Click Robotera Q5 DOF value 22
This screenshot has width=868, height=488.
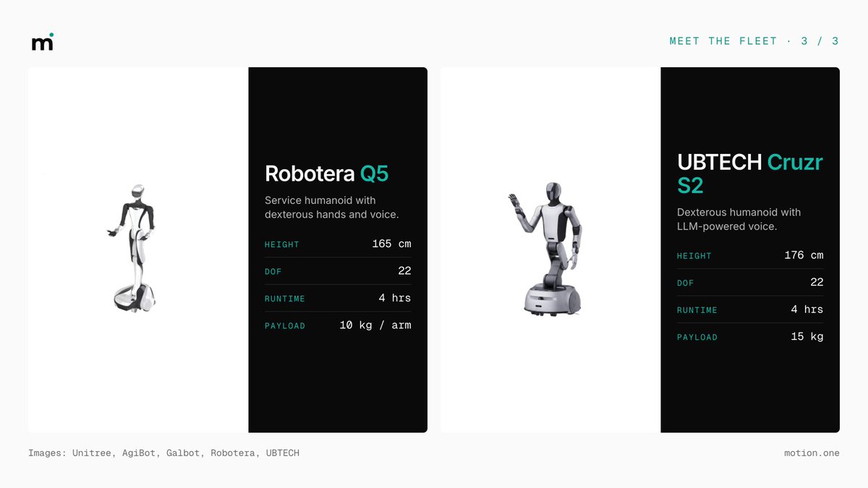(x=404, y=271)
